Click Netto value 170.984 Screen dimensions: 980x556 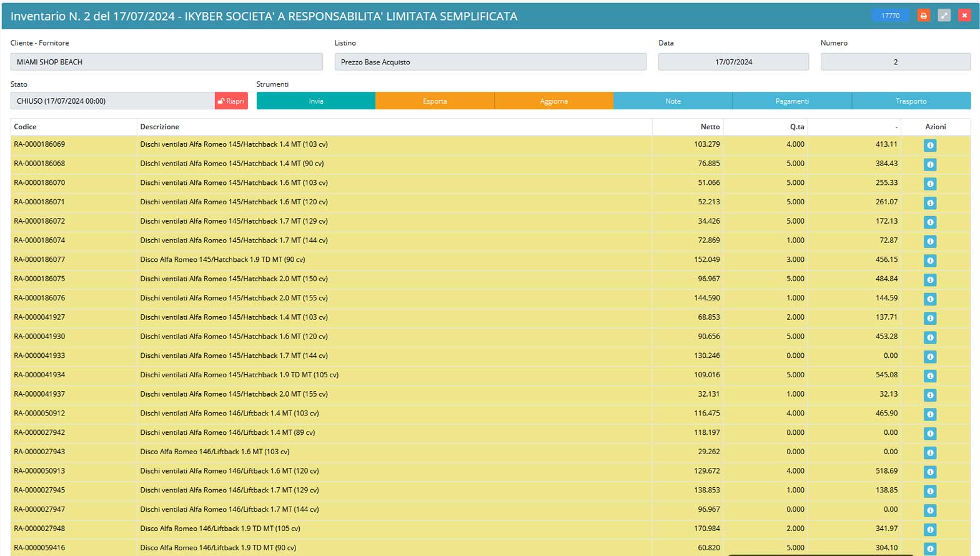(707, 529)
